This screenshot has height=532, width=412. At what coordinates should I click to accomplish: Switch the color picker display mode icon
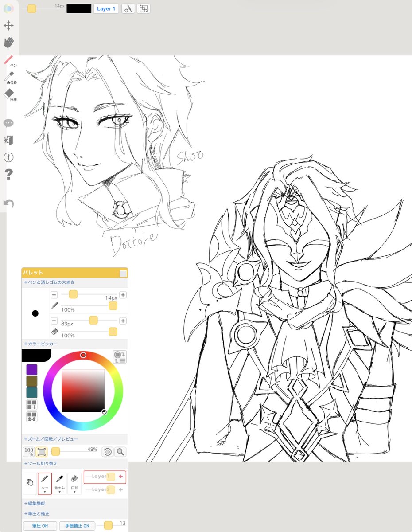(x=120, y=357)
